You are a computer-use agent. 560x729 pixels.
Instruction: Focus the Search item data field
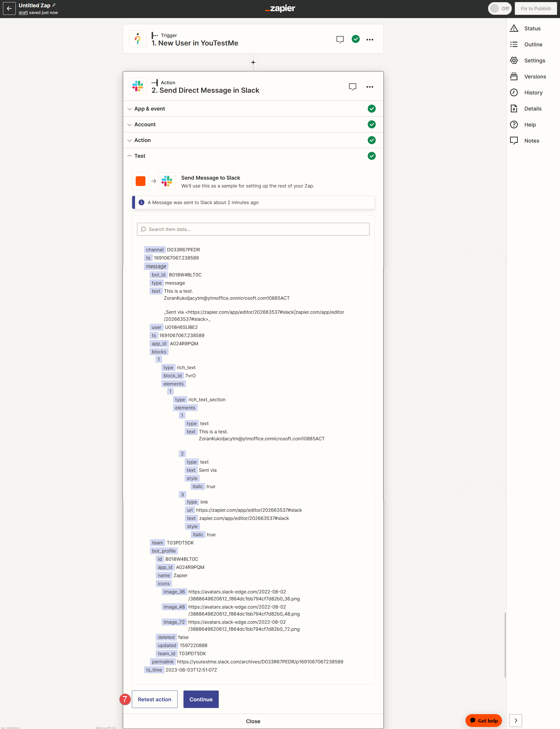(x=253, y=229)
